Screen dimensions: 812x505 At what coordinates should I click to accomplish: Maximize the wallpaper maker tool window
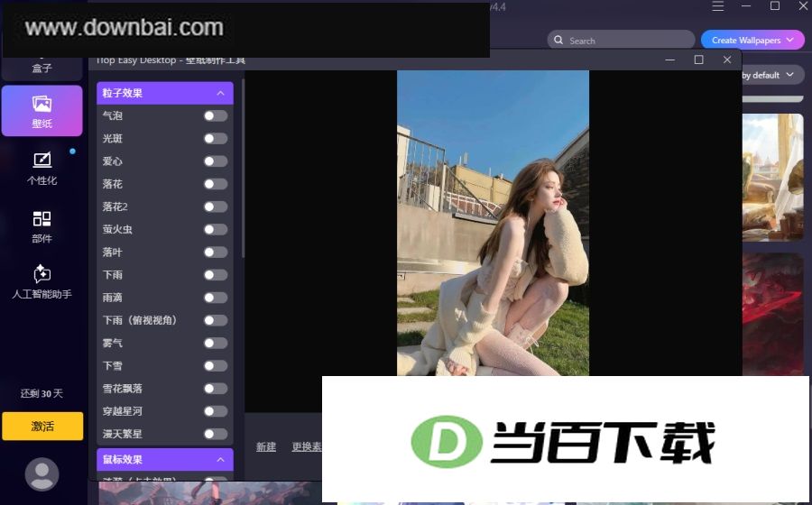coord(698,60)
